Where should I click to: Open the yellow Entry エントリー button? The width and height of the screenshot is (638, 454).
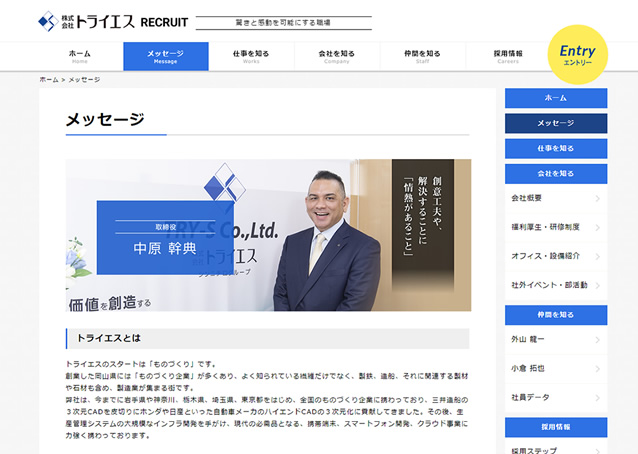(x=577, y=55)
